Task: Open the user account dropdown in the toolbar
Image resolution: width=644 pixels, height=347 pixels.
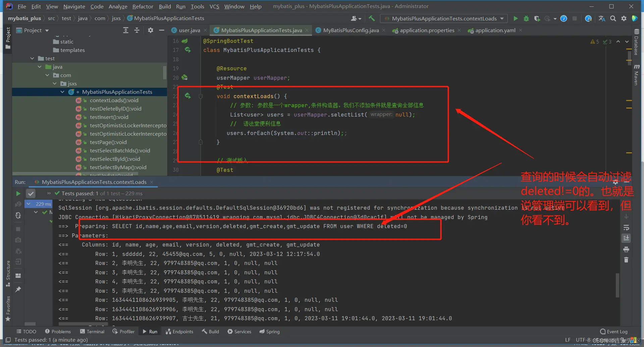Action: (x=356, y=18)
